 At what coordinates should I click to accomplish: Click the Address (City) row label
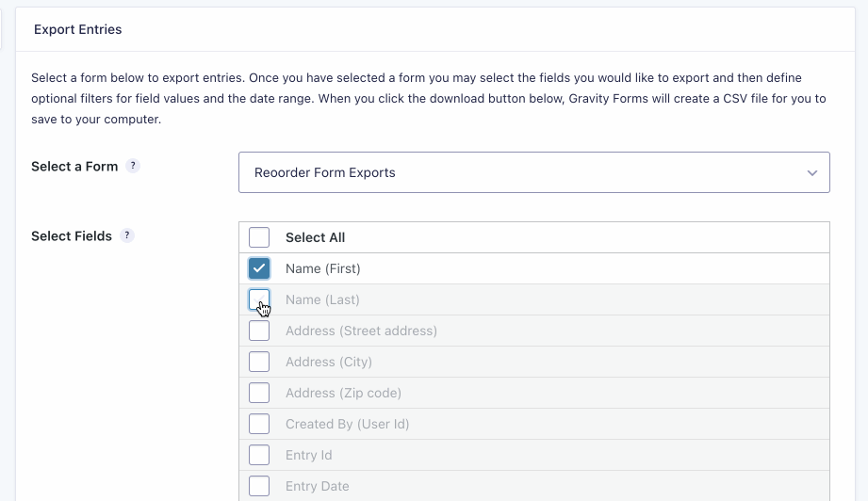pyautogui.click(x=328, y=363)
